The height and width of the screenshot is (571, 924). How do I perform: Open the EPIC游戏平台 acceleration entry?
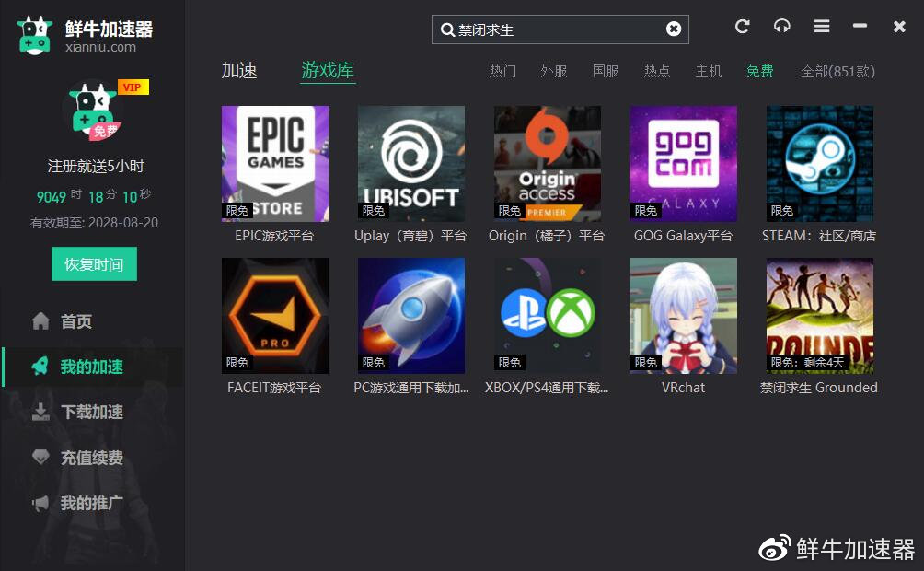(x=274, y=164)
